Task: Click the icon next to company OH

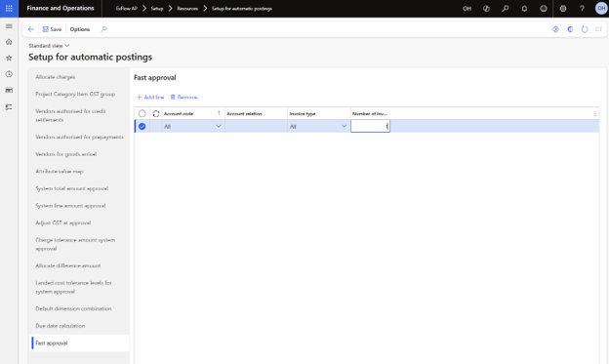Action: pyautogui.click(x=486, y=8)
